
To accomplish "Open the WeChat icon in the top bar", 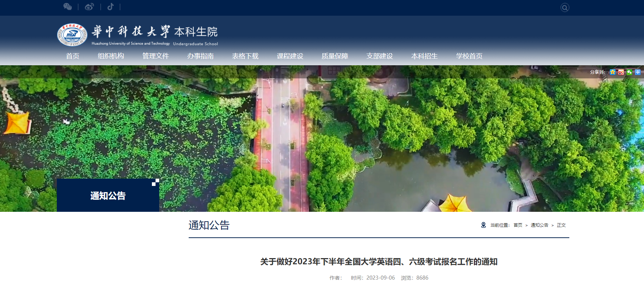I will (67, 7).
